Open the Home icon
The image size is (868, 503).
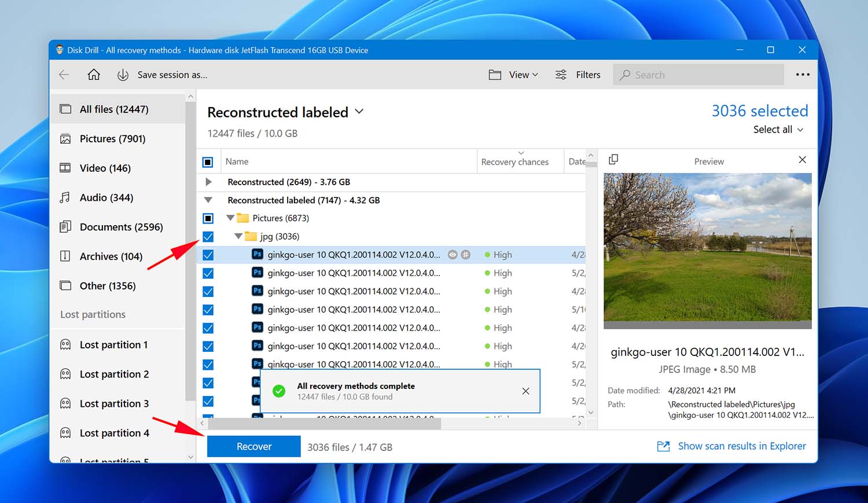point(94,75)
